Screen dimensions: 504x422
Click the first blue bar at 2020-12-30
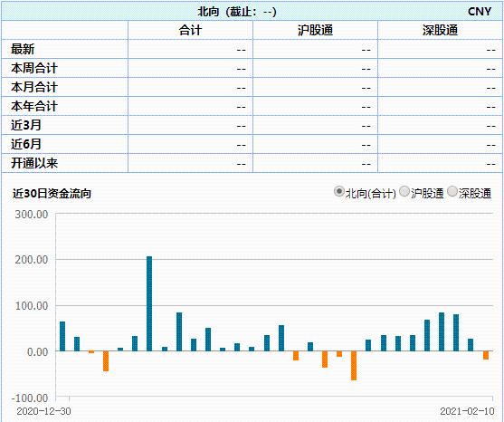pos(62,337)
